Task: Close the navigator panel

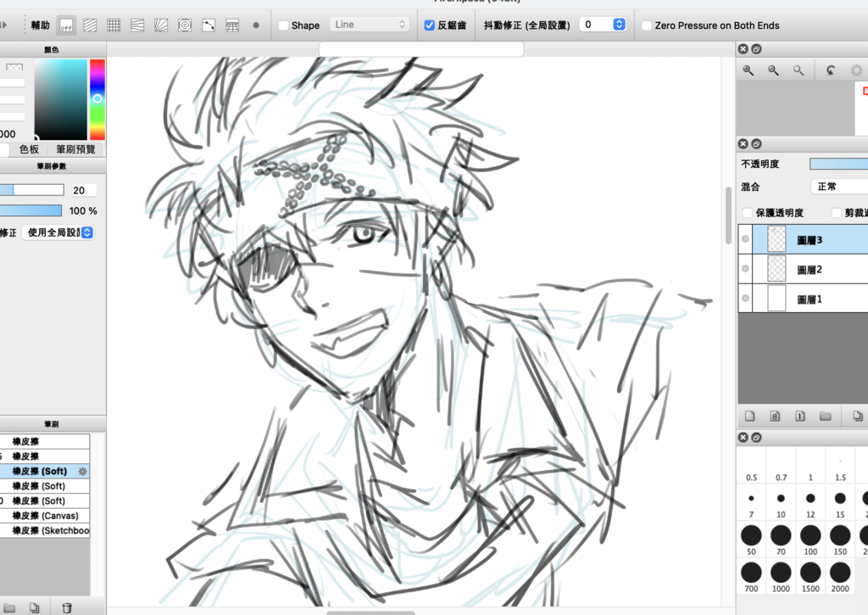Action: click(x=743, y=48)
